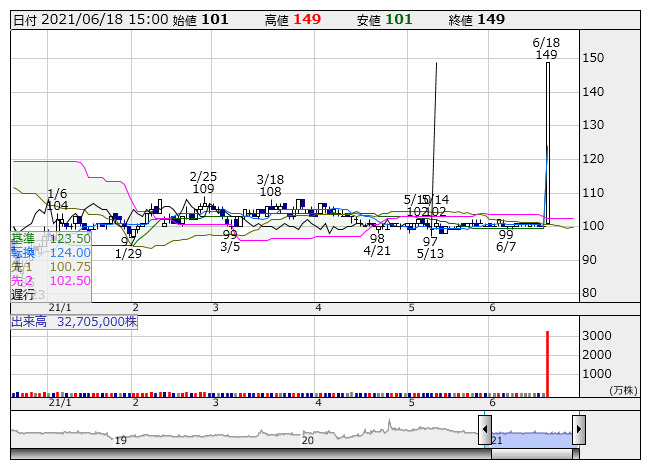The height and width of the screenshot is (470, 653).
Task: Click the right range handle arrow
Action: (578, 430)
